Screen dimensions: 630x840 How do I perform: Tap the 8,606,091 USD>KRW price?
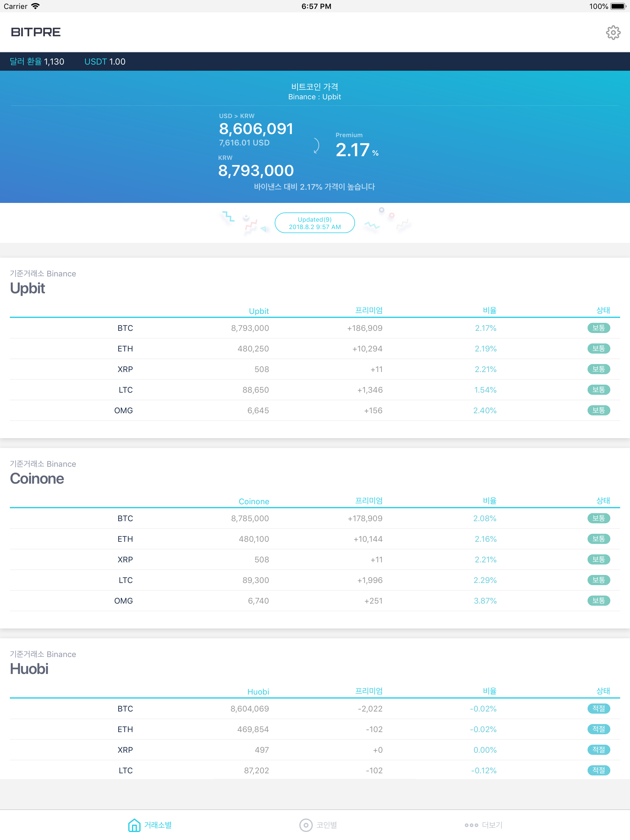pyautogui.click(x=256, y=129)
